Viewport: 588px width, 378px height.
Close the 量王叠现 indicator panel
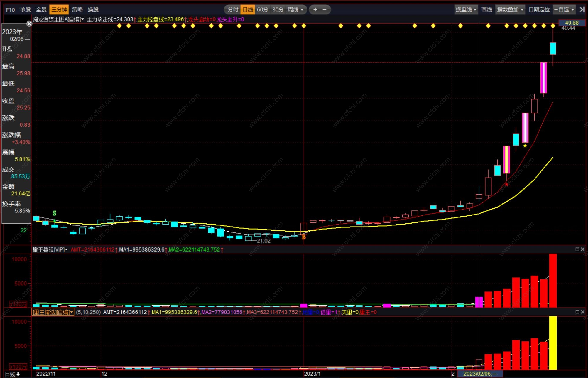(583, 249)
